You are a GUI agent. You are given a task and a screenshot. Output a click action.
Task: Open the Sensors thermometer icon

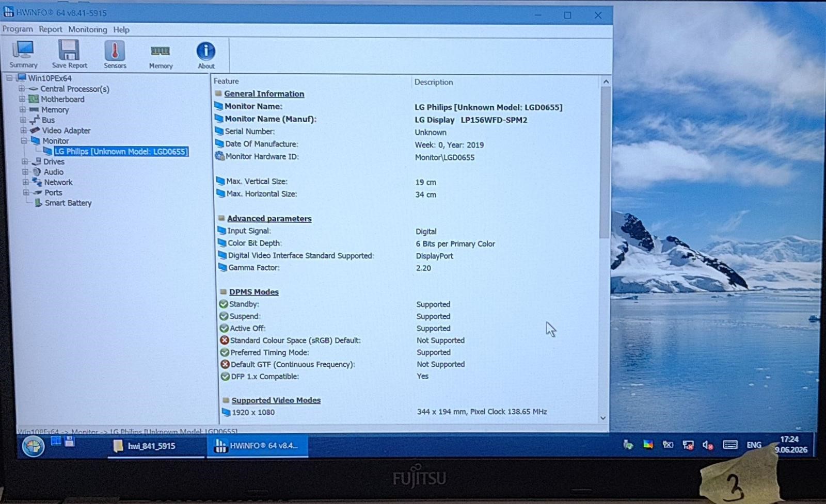[115, 54]
